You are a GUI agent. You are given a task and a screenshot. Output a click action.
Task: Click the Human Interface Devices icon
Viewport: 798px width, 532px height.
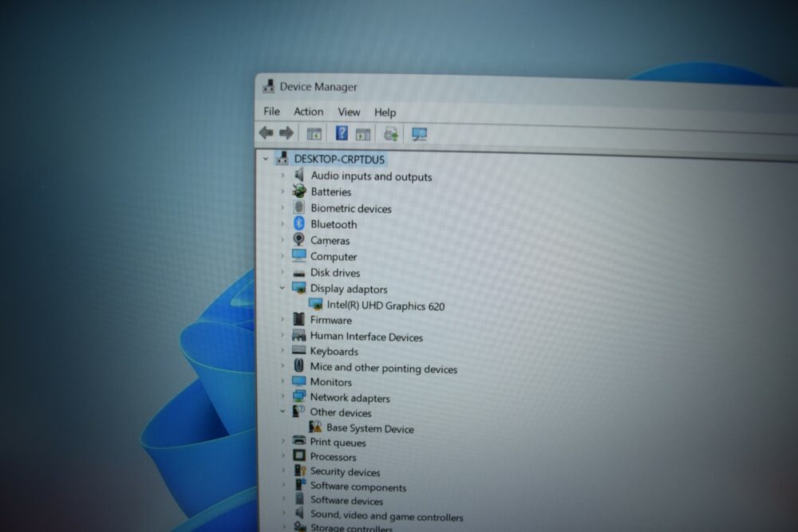tap(298, 335)
